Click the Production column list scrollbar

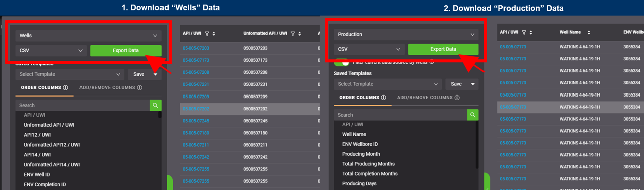476,145
